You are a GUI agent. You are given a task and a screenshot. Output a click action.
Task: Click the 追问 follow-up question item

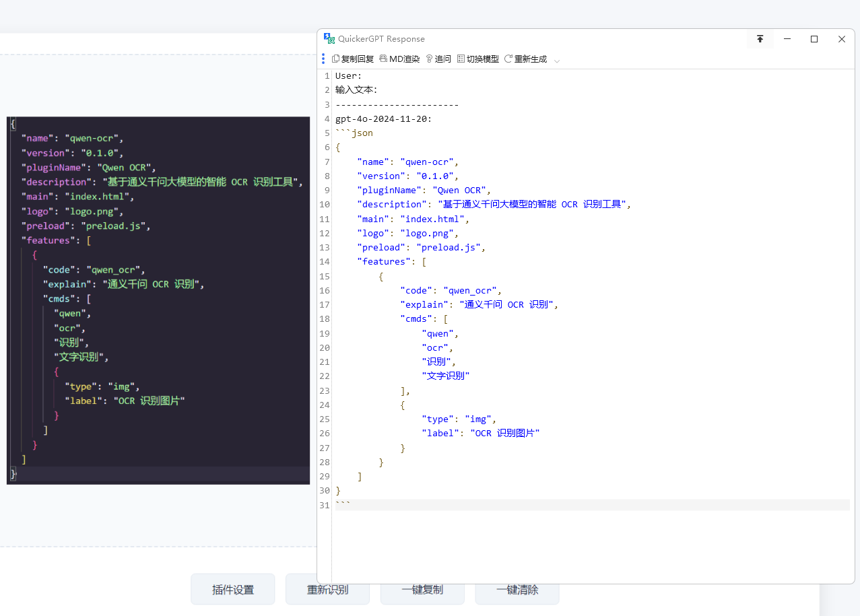click(438, 59)
